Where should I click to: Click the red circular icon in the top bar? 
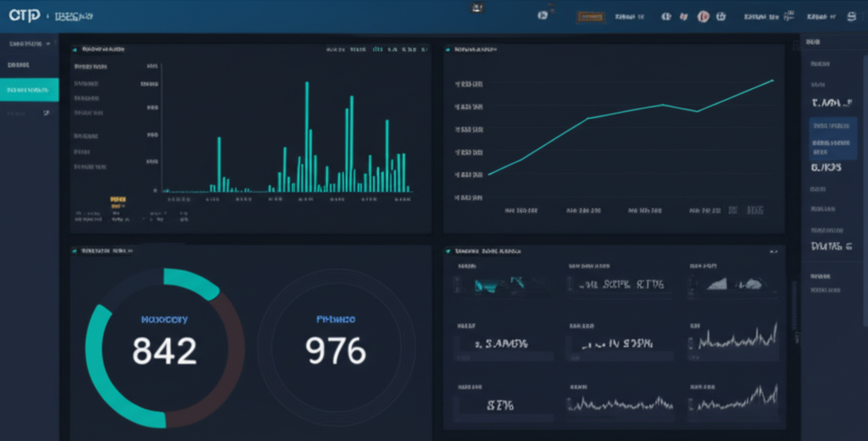703,16
